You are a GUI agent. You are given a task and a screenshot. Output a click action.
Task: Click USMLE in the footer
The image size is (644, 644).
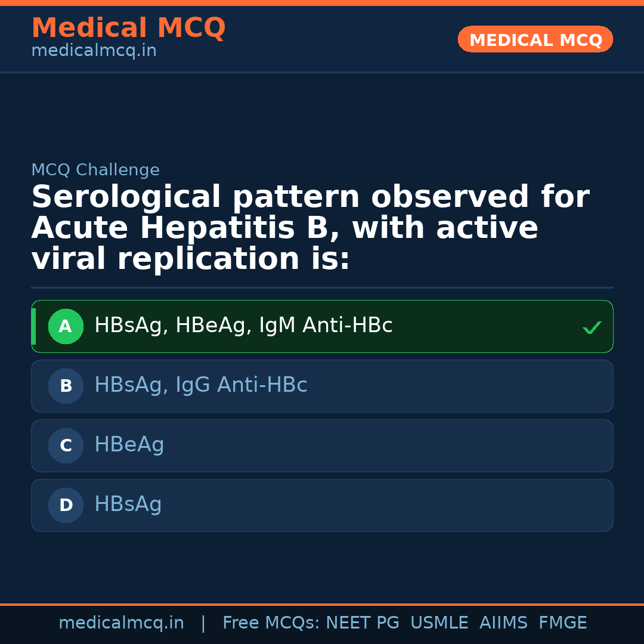439,623
